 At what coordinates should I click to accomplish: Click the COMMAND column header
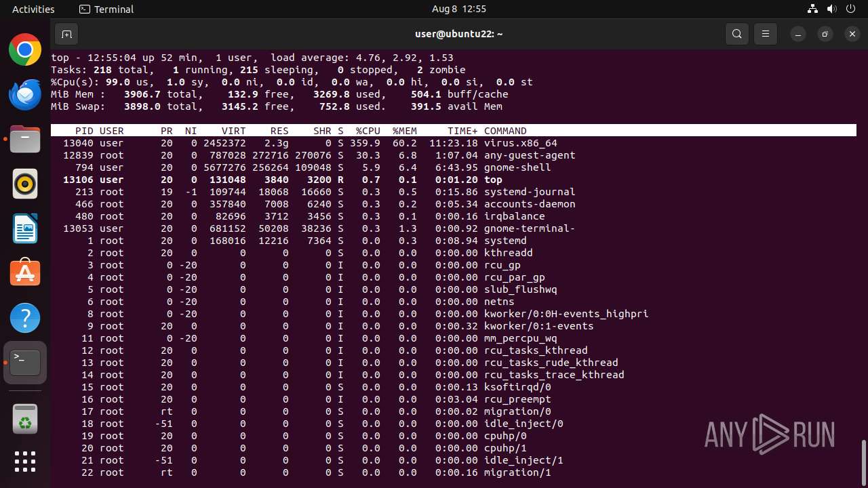(x=505, y=131)
